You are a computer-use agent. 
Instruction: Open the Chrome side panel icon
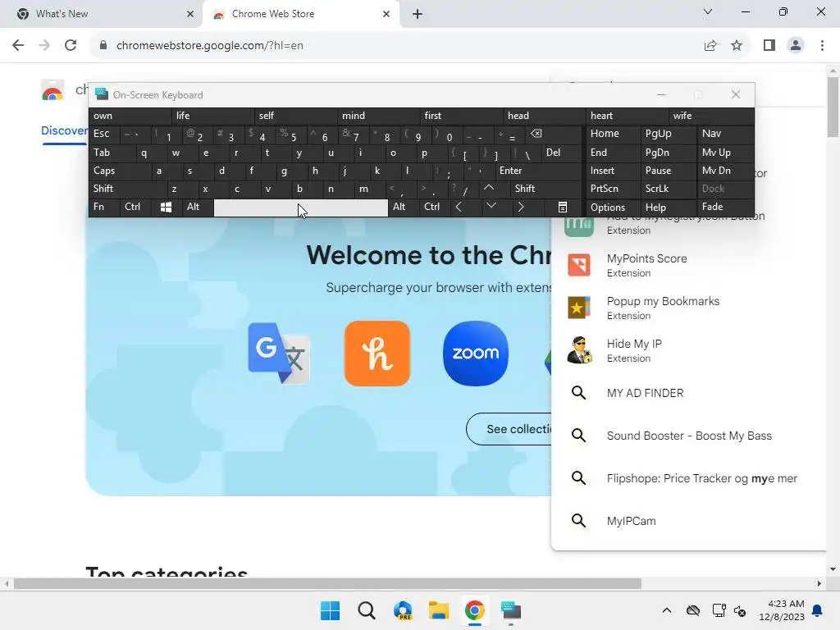tap(769, 46)
